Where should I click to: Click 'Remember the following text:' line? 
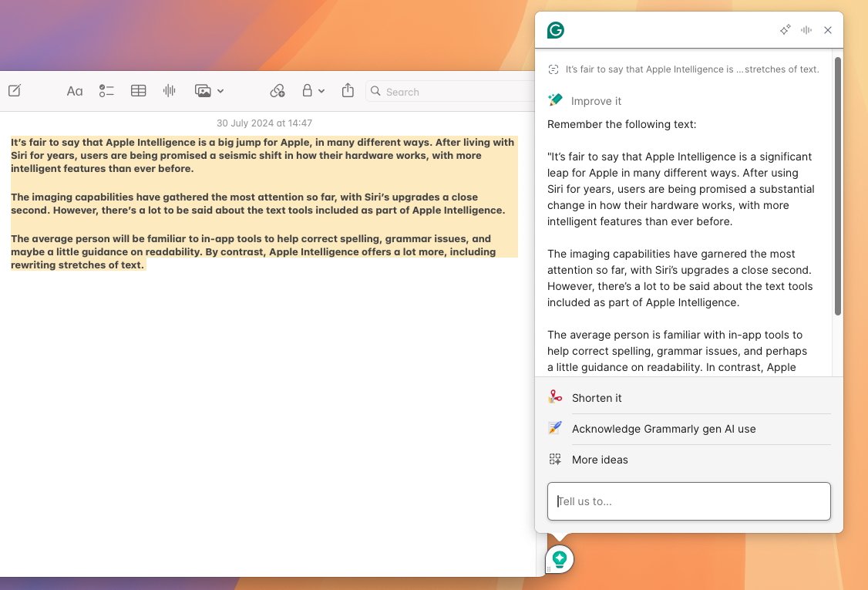pyautogui.click(x=621, y=124)
